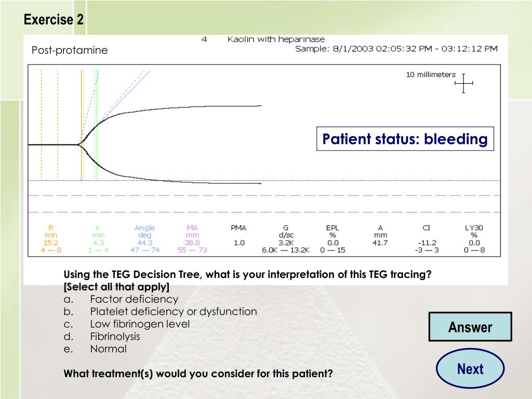
Task: Click the Kaolin with heparinase heading
Action: pyautogui.click(x=276, y=39)
